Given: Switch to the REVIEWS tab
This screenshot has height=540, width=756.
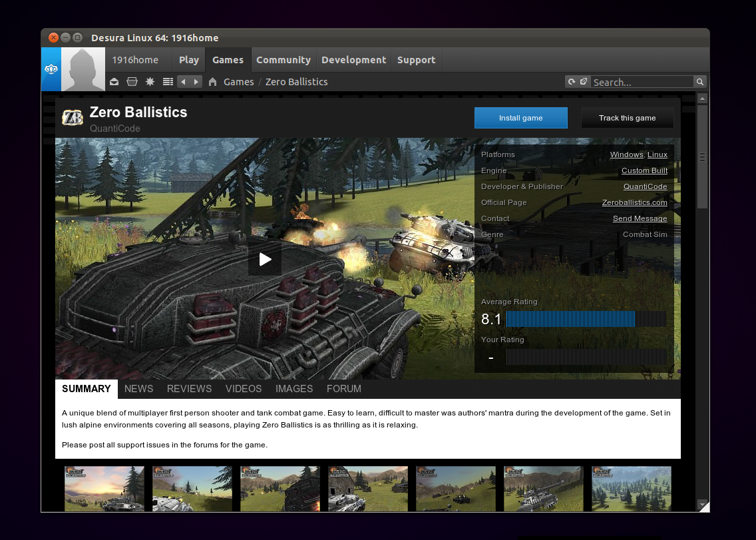Looking at the screenshot, I should [189, 389].
